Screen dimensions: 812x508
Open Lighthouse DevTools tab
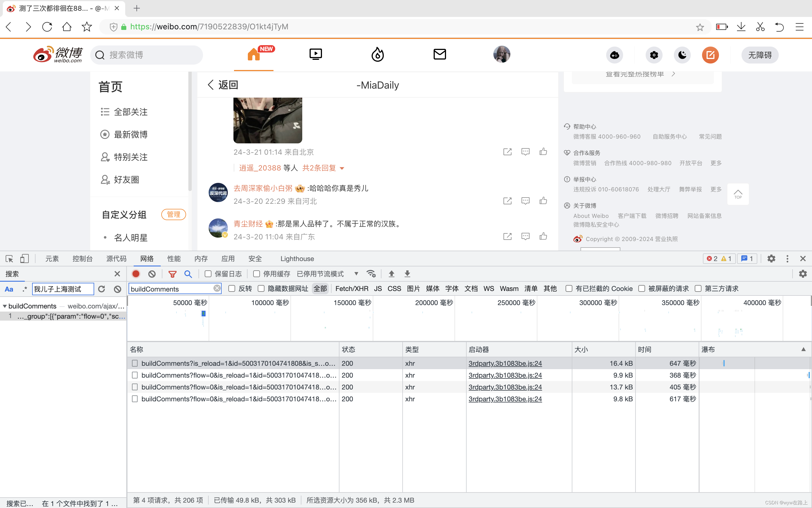click(x=297, y=259)
